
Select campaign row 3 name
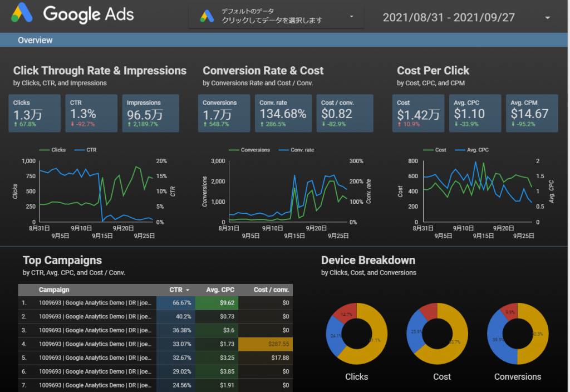pyautogui.click(x=95, y=331)
